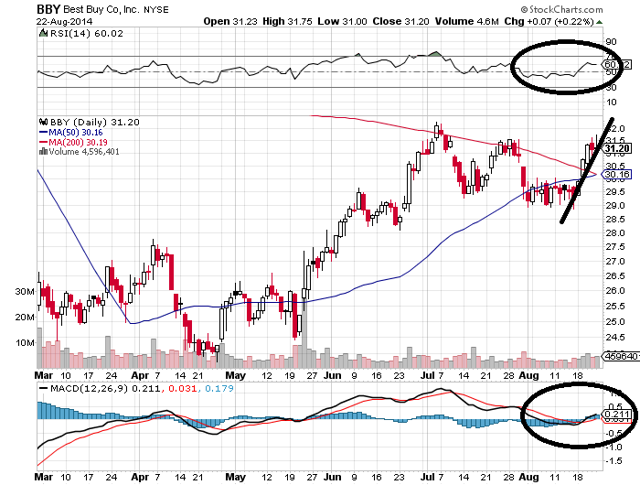Click May on the axis below volume bars

235,375
